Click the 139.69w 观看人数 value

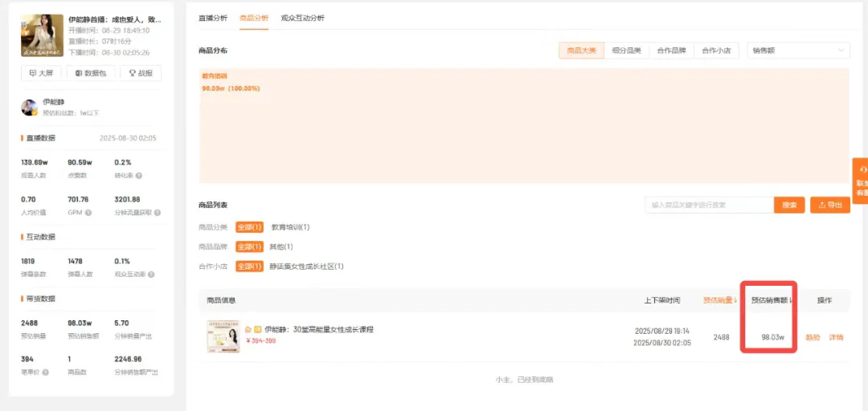coord(33,163)
